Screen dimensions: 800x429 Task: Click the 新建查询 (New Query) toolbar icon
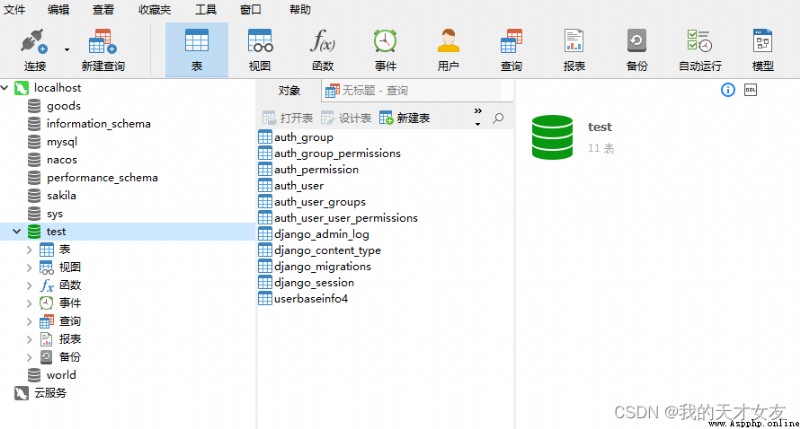point(103,49)
